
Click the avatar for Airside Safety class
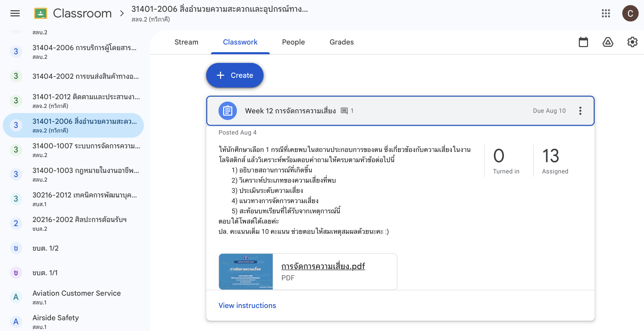pos(16,322)
